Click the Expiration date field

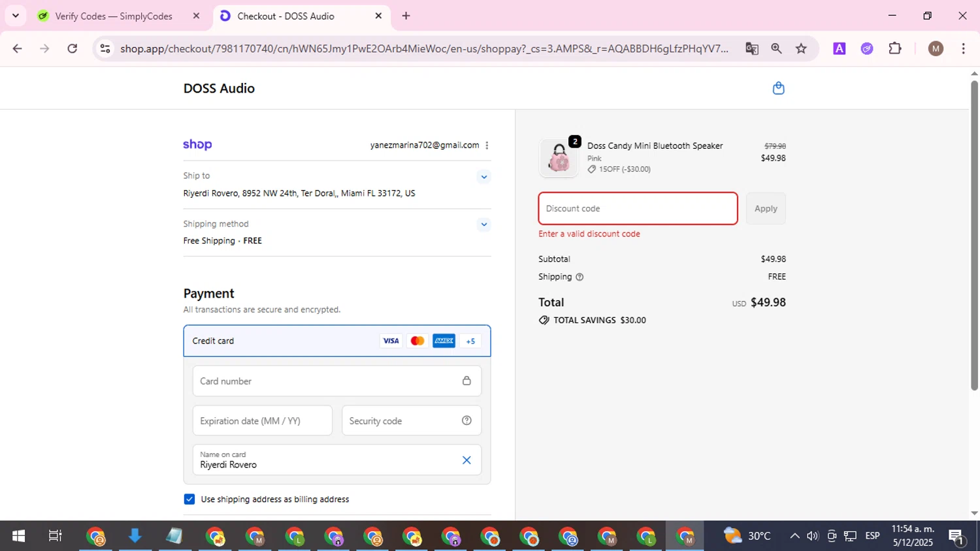pos(262,420)
